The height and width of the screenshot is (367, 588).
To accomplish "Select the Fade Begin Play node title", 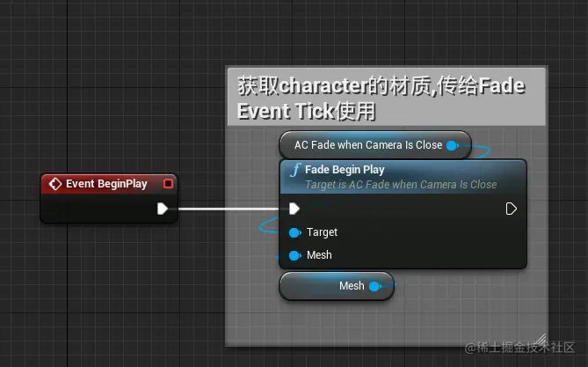I will [x=345, y=170].
